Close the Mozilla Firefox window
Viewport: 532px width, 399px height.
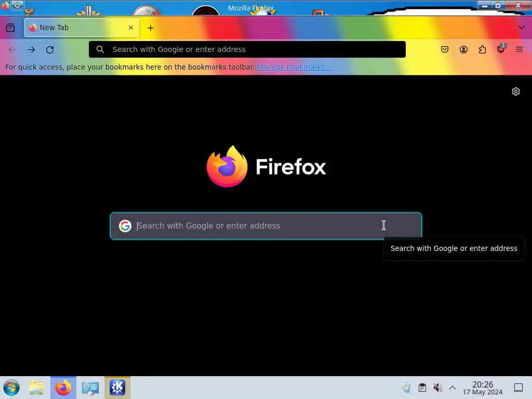coord(518,5)
